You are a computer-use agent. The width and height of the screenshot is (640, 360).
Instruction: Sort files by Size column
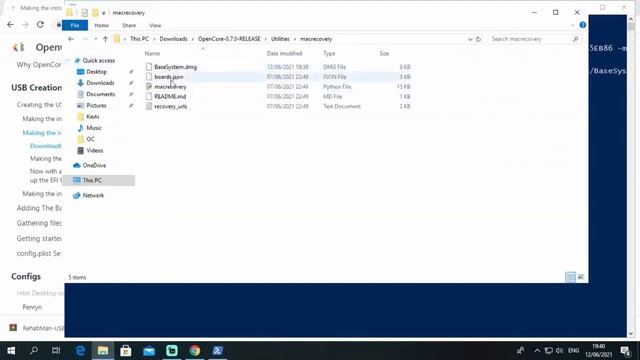(x=384, y=53)
